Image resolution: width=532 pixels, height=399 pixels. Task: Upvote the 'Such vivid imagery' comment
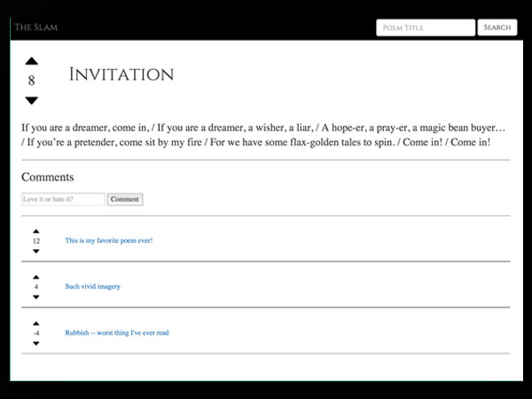[36, 277]
